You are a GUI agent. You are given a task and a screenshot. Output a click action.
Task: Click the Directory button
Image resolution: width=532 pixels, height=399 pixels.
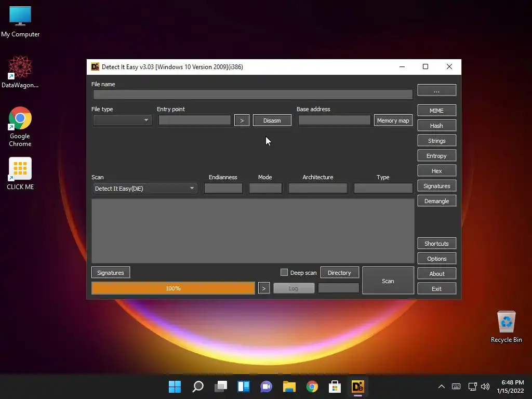click(340, 272)
